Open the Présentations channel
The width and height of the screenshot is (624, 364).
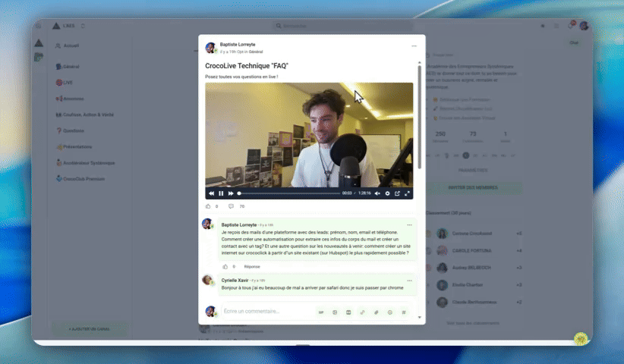click(74, 146)
